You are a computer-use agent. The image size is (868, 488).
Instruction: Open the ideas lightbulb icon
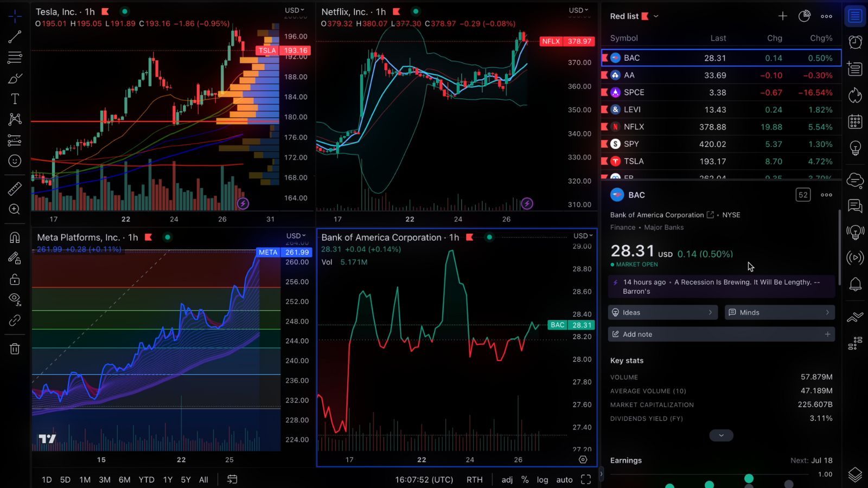[855, 148]
